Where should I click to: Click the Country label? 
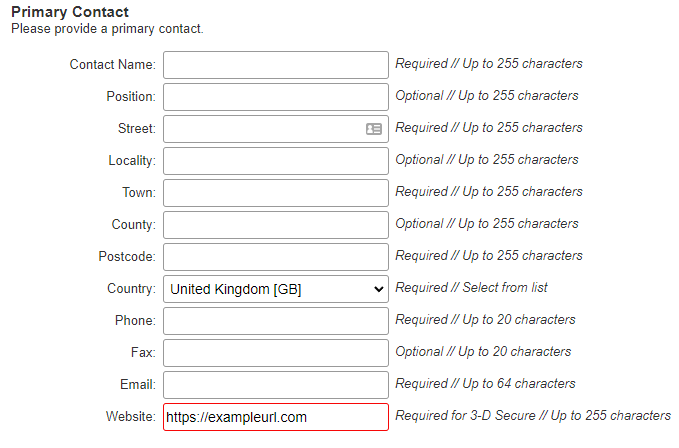132,289
